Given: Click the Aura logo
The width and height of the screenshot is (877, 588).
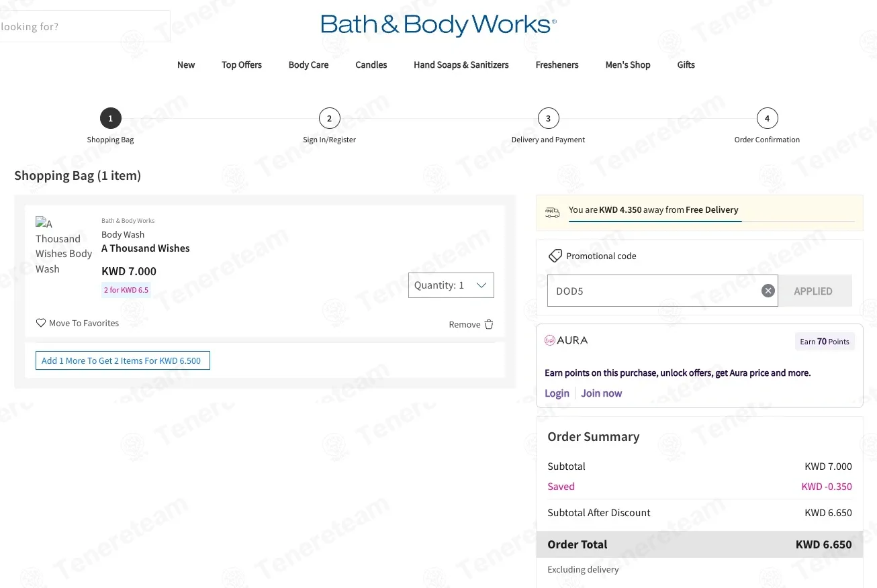Looking at the screenshot, I should [566, 340].
